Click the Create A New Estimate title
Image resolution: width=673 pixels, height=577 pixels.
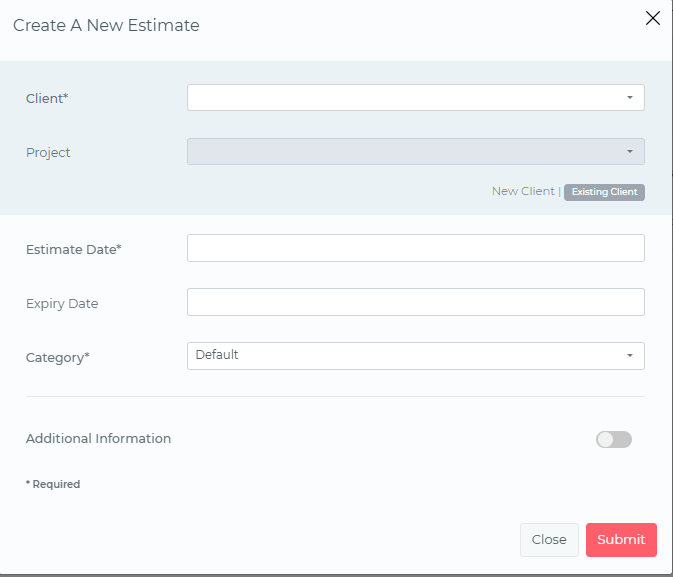pyautogui.click(x=106, y=26)
